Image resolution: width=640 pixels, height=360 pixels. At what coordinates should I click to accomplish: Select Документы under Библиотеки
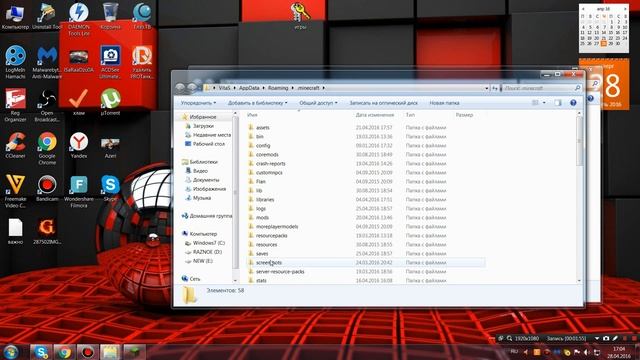[206, 180]
